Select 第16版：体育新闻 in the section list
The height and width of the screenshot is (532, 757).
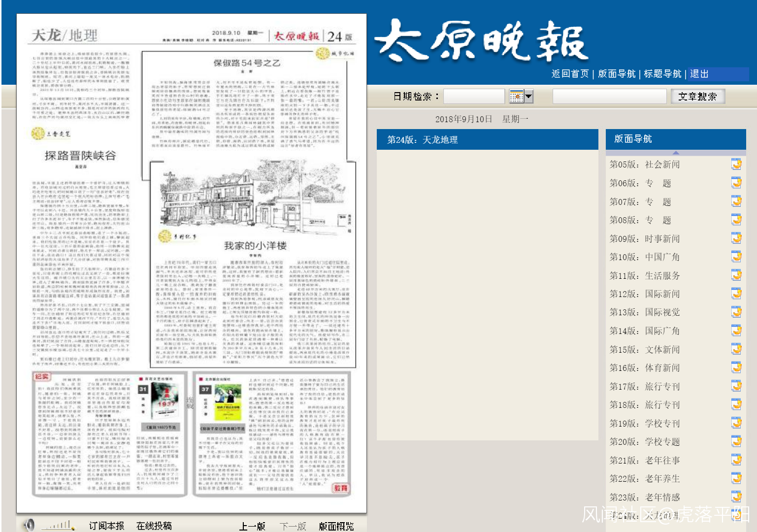point(645,367)
